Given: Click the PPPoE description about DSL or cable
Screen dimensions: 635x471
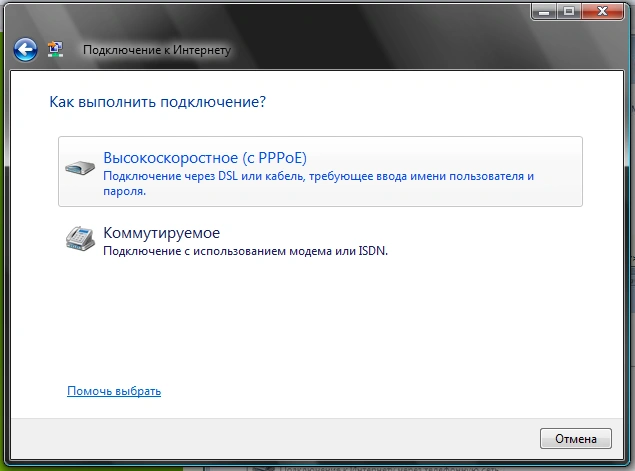Looking at the screenshot, I should pos(319,183).
